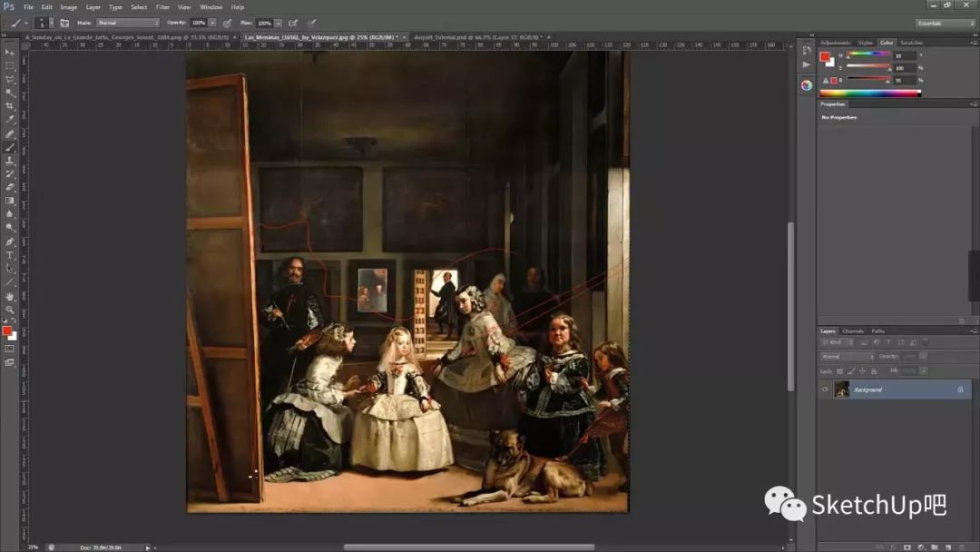Select the Blur tool
980x552 pixels.
pyautogui.click(x=9, y=213)
